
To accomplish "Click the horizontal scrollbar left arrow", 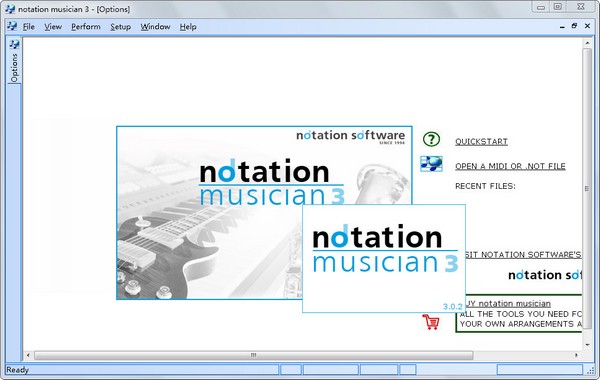I will pos(28,355).
